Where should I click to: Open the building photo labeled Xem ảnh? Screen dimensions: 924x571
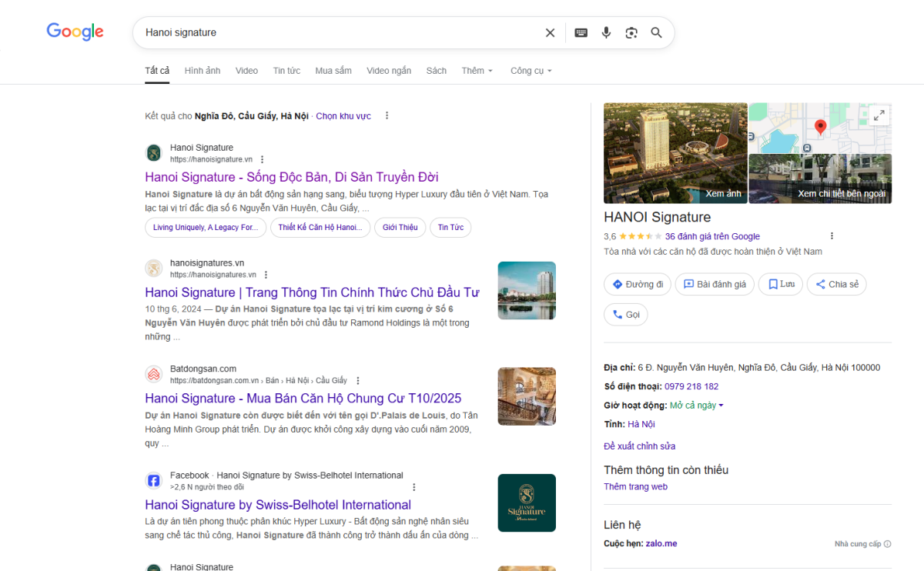coord(675,152)
